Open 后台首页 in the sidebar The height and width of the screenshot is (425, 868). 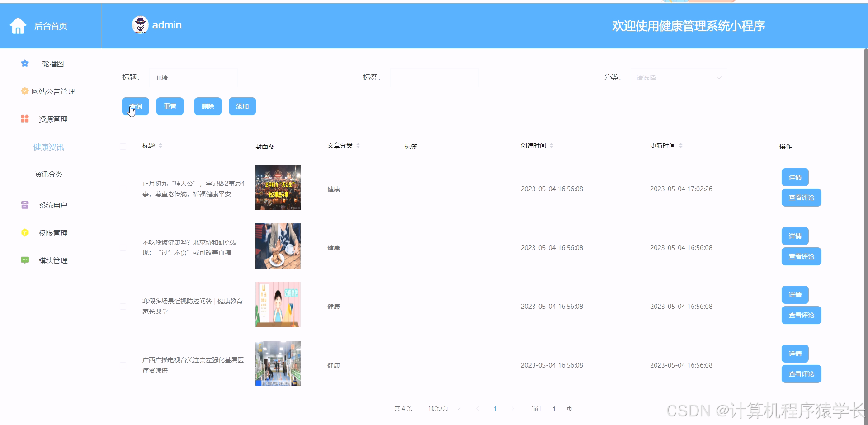point(51,26)
